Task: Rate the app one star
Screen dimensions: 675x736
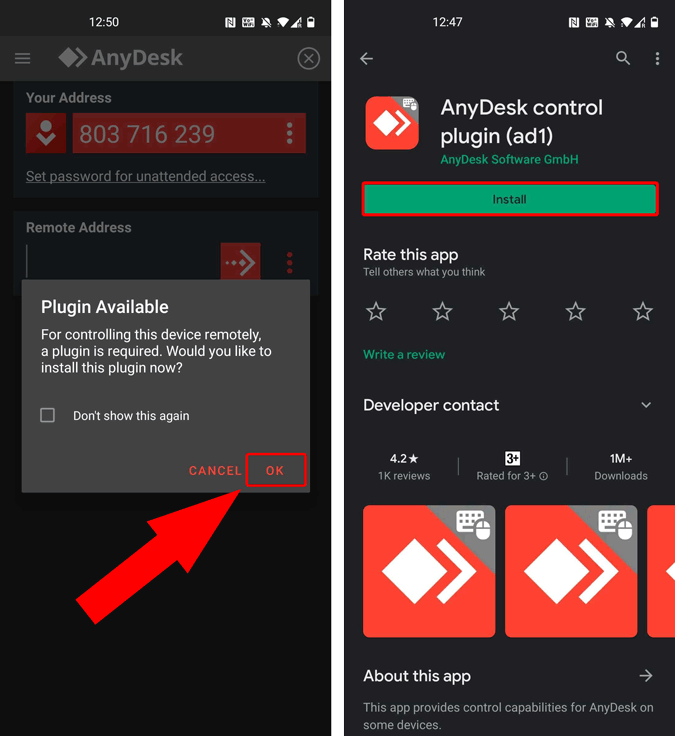Action: tap(376, 311)
